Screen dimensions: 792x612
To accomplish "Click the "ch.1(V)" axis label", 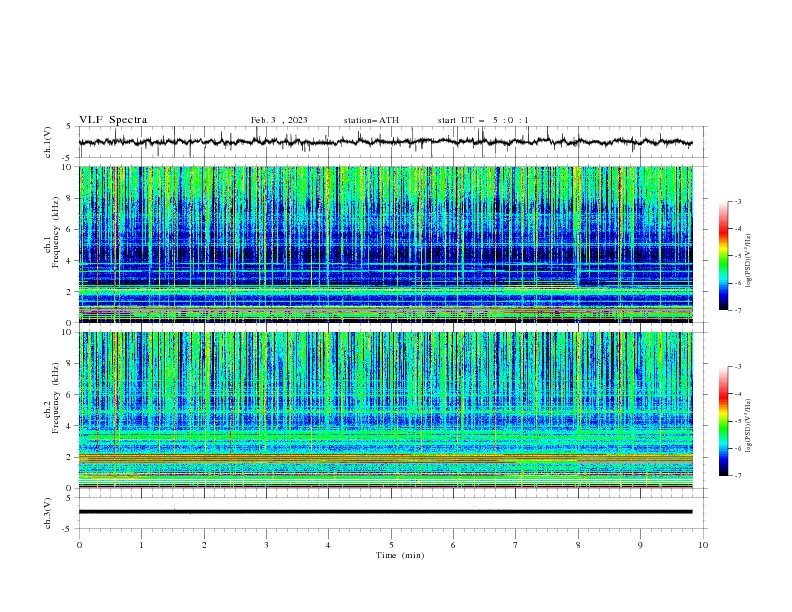I will [x=48, y=142].
